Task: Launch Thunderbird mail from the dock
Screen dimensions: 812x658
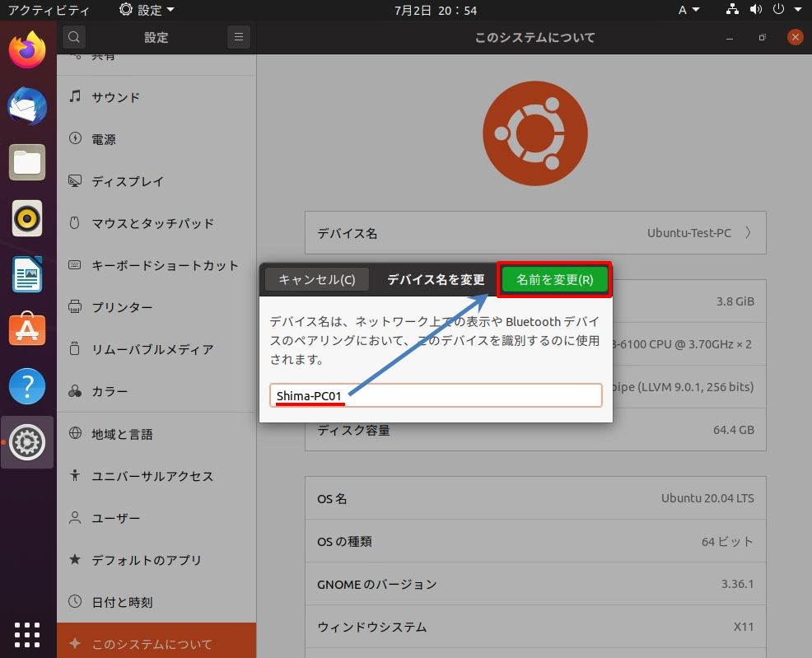Action: 27,106
